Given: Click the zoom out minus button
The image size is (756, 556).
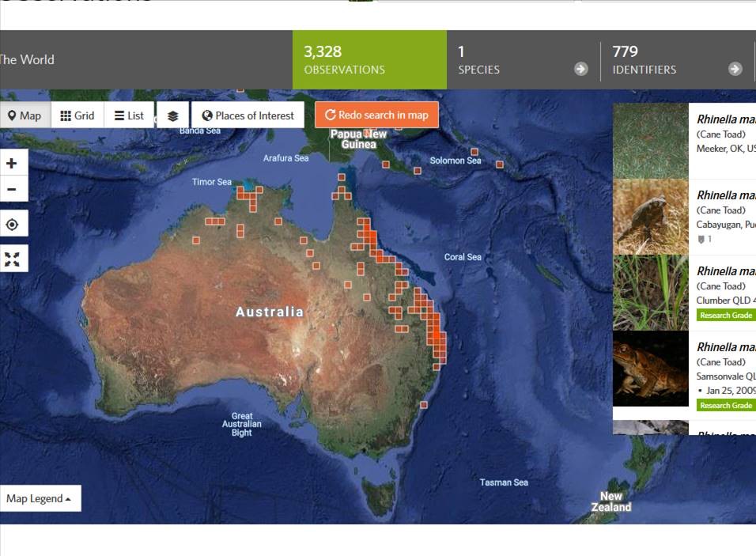Looking at the screenshot, I should (12, 190).
